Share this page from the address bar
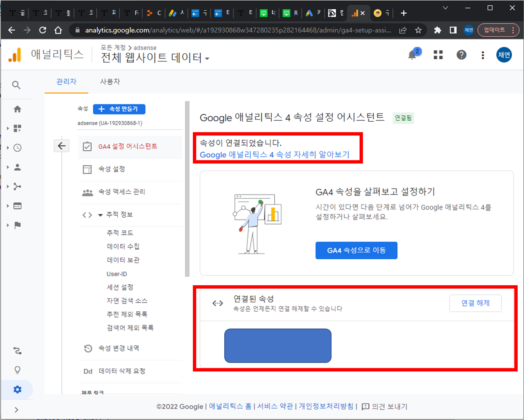Screen dimensions: 524x420 click(403, 30)
